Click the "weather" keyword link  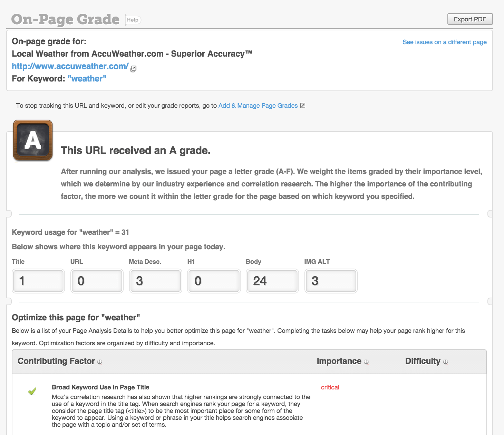[x=87, y=79]
